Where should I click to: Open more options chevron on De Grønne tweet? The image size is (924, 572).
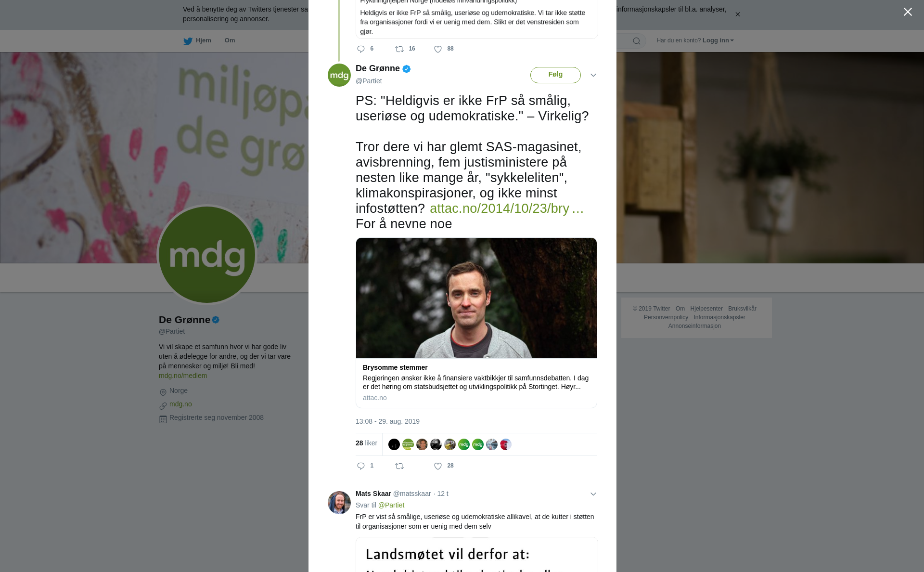[593, 75]
